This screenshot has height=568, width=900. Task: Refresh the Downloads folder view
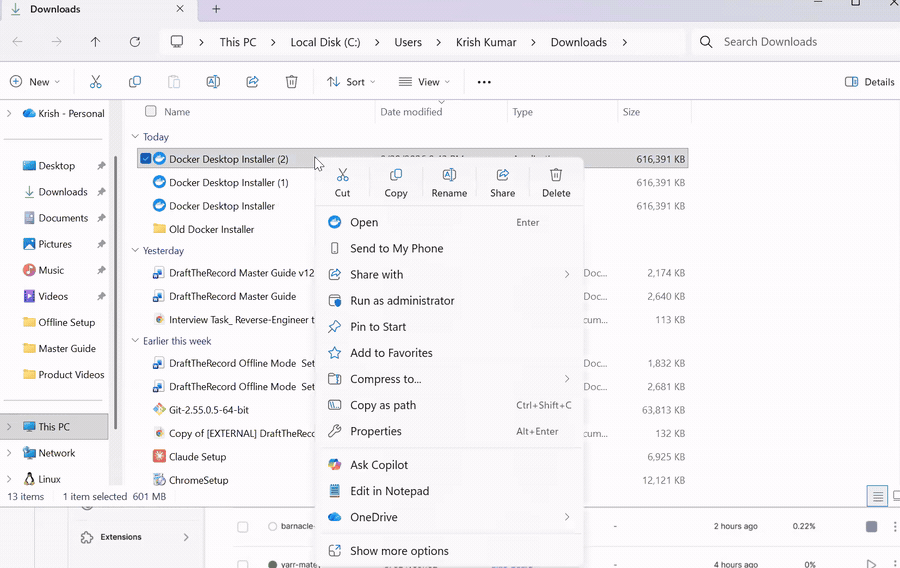click(x=135, y=42)
